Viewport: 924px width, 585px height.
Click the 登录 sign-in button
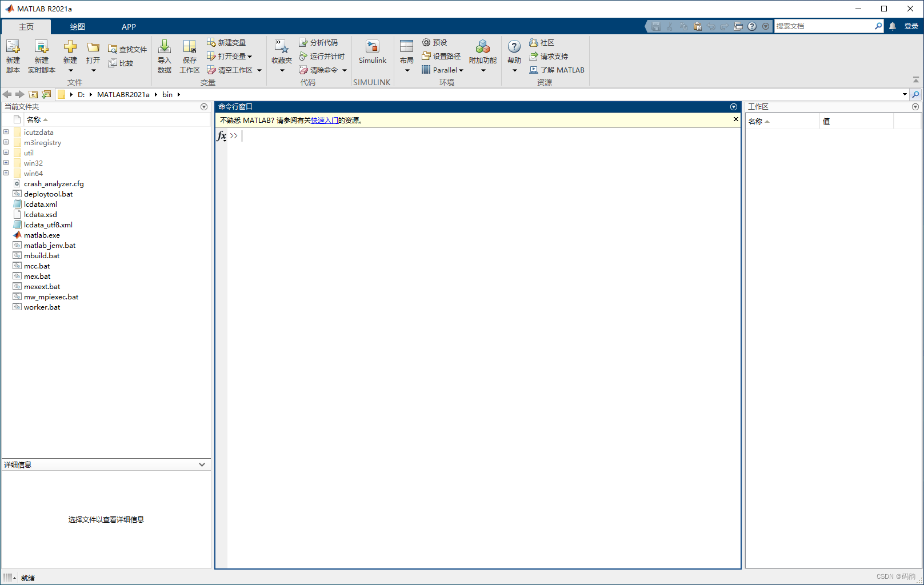911,26
